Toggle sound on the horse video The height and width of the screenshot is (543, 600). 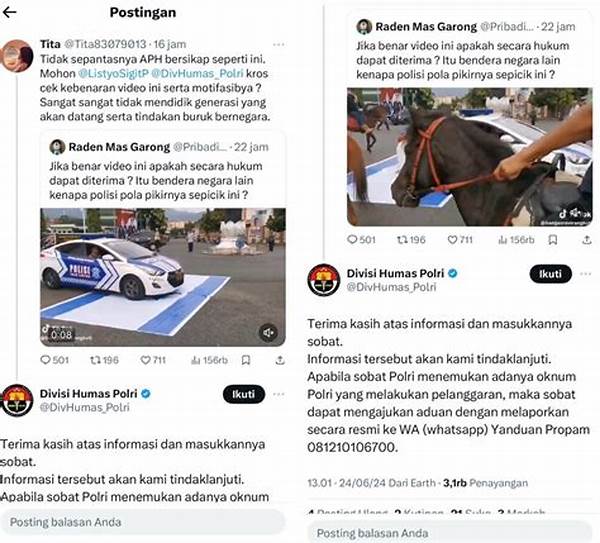(x=575, y=213)
